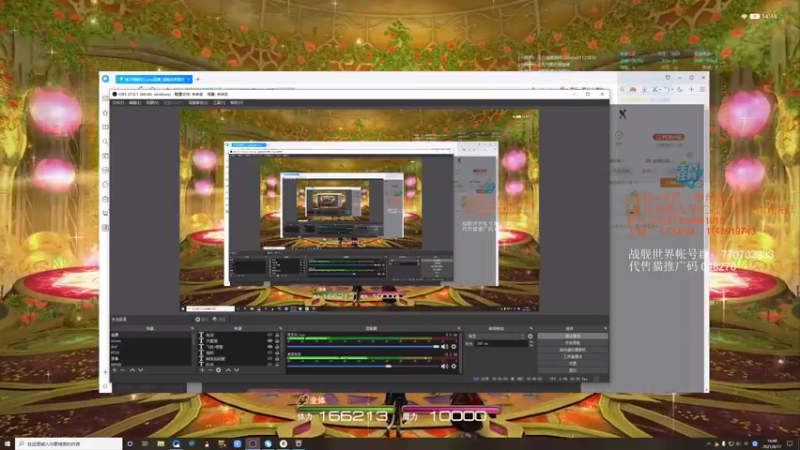Toggle eye visibility of the fourth source row
This screenshot has width=800, height=450.
click(270, 353)
